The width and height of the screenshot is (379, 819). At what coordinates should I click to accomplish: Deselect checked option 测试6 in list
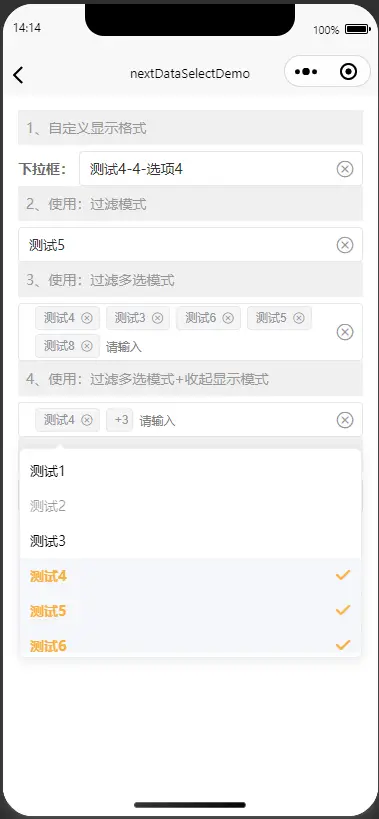pos(190,642)
